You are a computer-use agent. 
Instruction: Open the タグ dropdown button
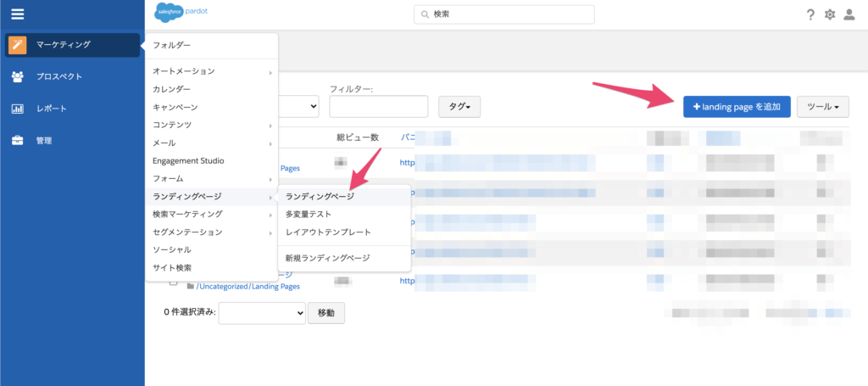(459, 107)
